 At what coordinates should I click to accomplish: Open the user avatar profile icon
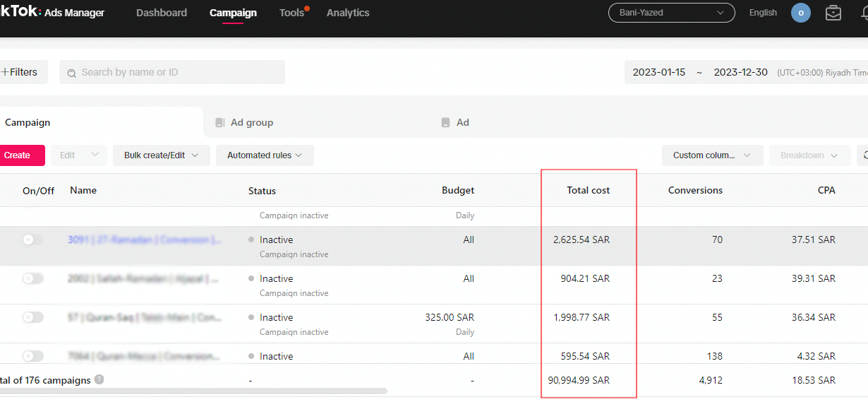pos(801,13)
